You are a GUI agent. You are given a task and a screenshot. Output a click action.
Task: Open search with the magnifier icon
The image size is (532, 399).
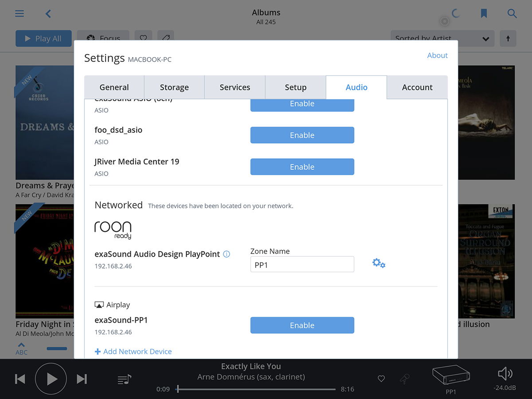(x=512, y=14)
